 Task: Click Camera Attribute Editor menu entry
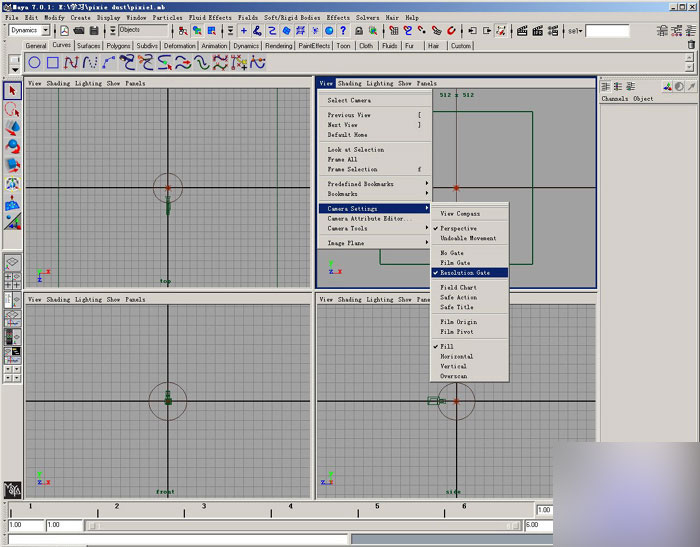tap(369, 218)
